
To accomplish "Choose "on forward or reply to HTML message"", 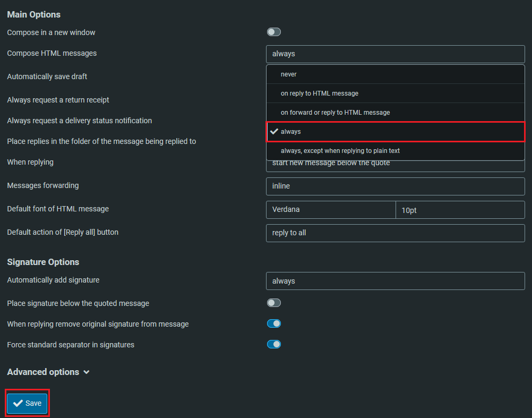I will coord(335,113).
